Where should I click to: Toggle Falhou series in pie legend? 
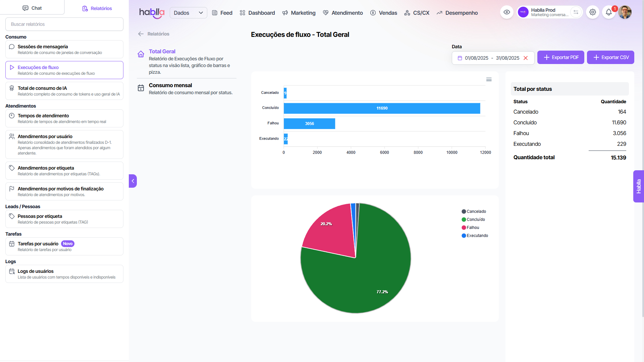[x=473, y=228]
